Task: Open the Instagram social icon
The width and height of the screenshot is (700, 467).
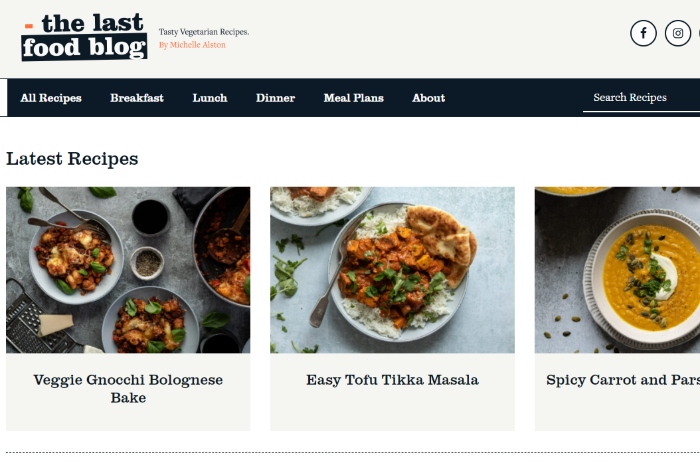Action: 678,33
